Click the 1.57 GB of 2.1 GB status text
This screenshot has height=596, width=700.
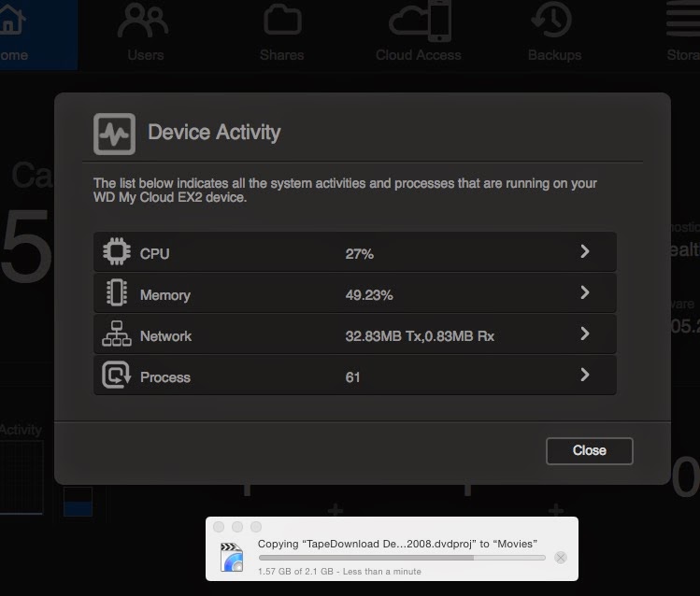click(x=339, y=571)
